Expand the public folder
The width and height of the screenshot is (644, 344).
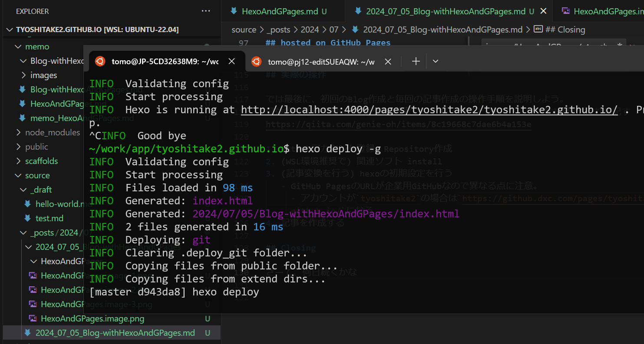tap(36, 147)
